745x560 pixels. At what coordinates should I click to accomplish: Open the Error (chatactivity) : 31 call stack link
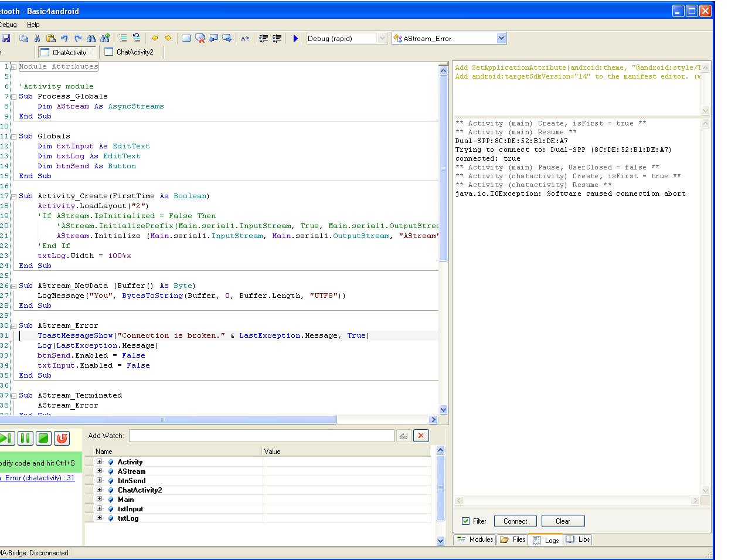(x=38, y=478)
